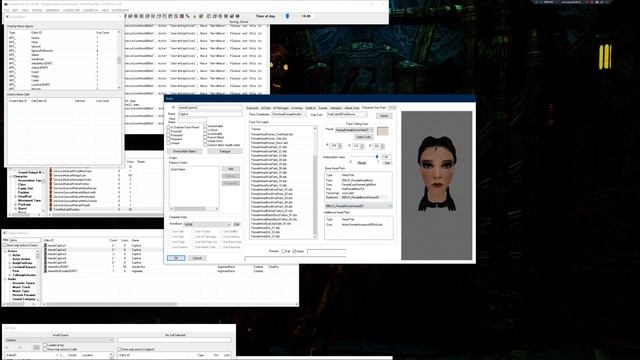The image size is (640, 360).
Task: Click the Short Name input field
Action: (192, 120)
